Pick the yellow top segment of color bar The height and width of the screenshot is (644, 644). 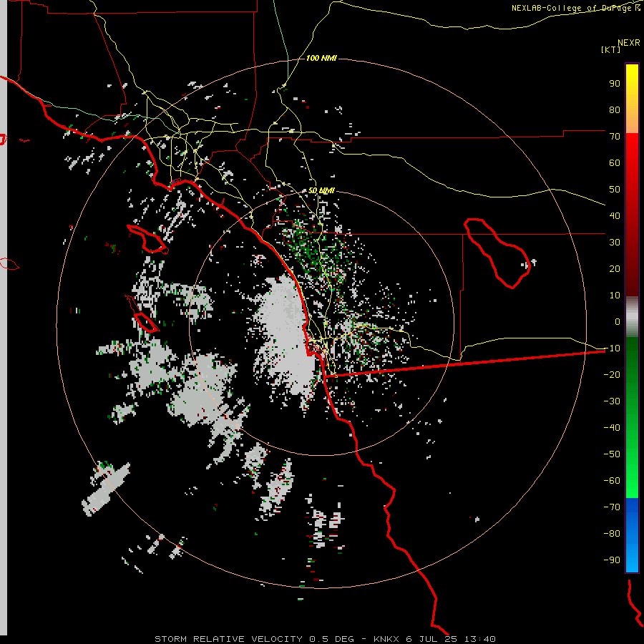pyautogui.click(x=632, y=99)
